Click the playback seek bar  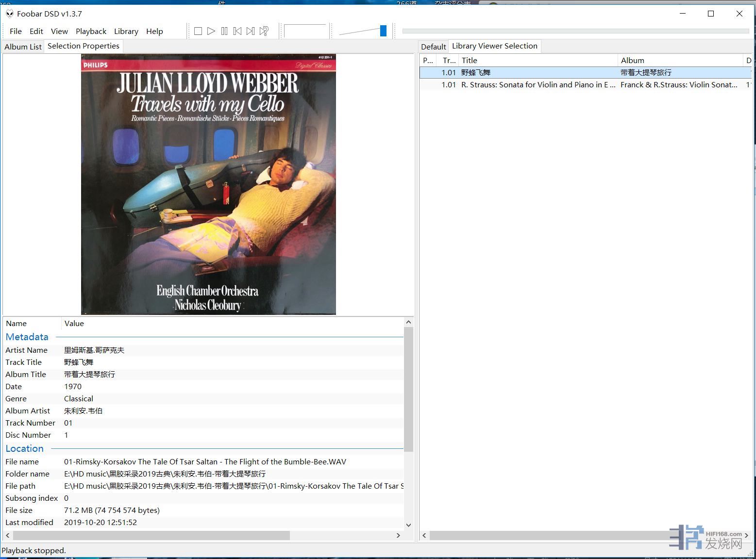575,31
